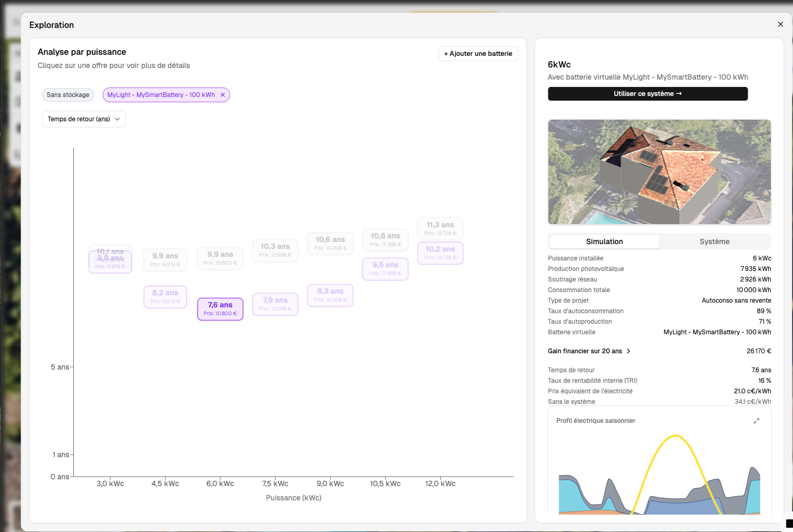
Task: Open the 3D house model preview
Action: (659, 172)
